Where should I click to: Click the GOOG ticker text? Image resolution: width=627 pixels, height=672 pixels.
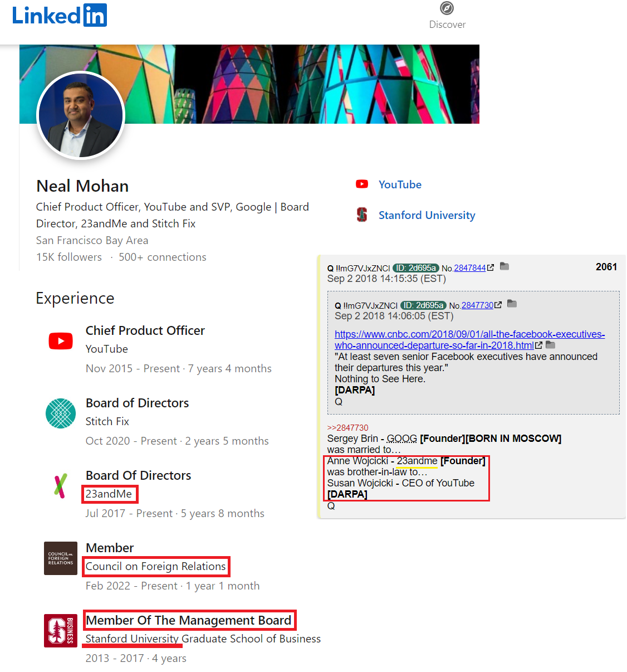(402, 439)
